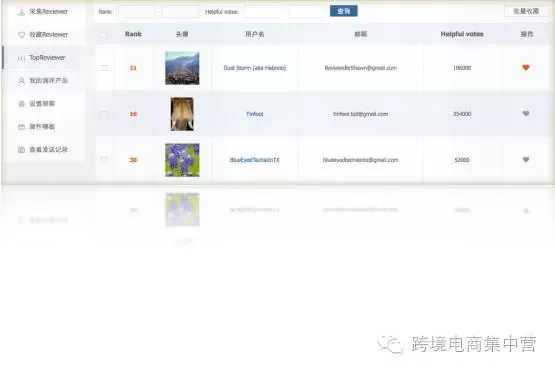
Task: Click BlueEyedTechieInTX's blue flower avatar
Action: [182, 160]
